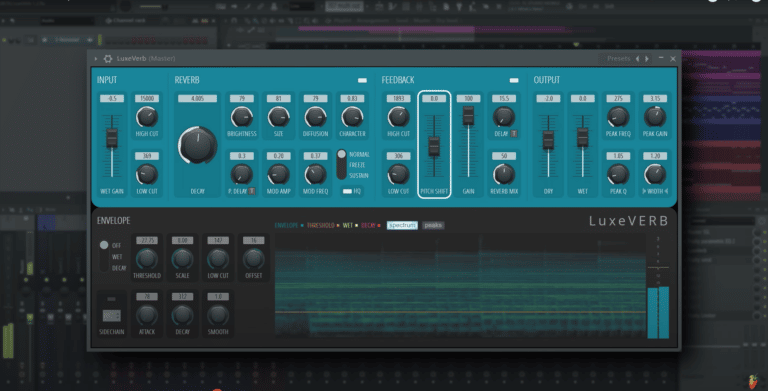
Task: Select the Peak Gain value 3.15
Action: 655,98
